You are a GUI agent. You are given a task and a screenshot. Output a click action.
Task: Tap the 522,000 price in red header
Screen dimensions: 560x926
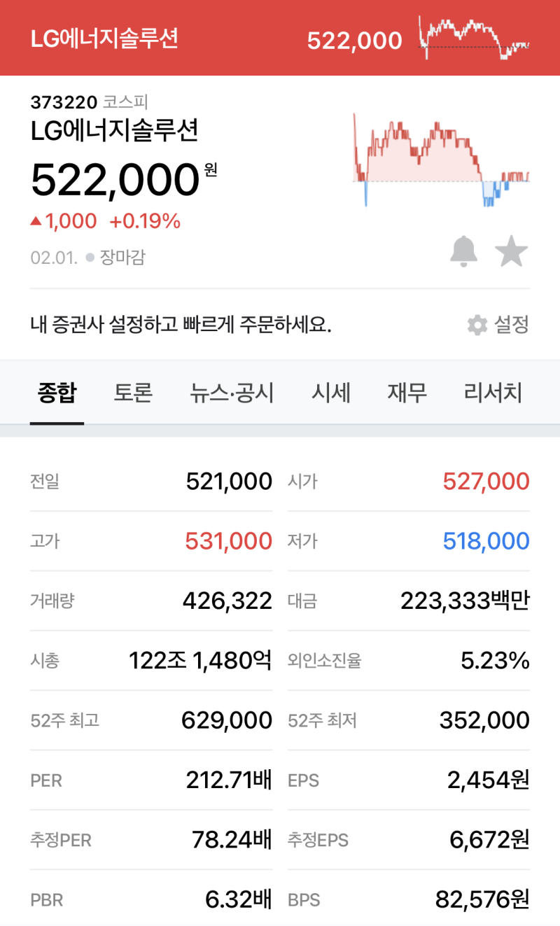pos(354,41)
